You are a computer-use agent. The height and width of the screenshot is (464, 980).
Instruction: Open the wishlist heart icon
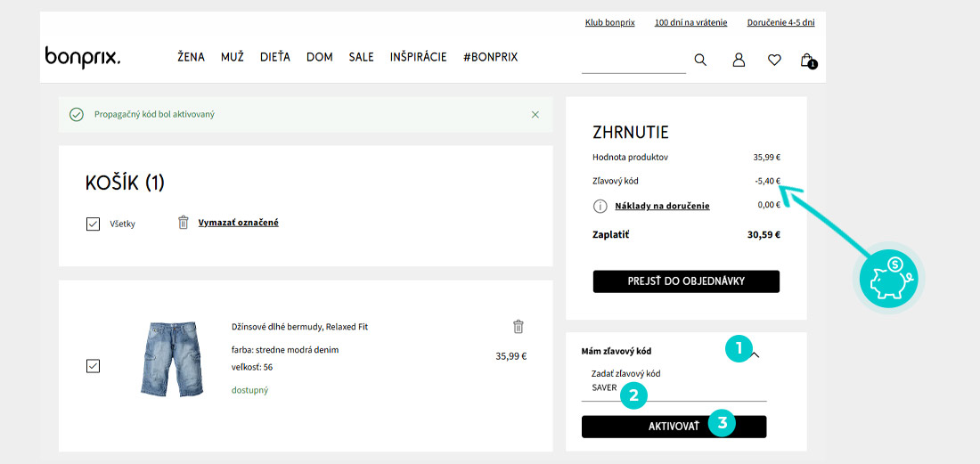(774, 60)
